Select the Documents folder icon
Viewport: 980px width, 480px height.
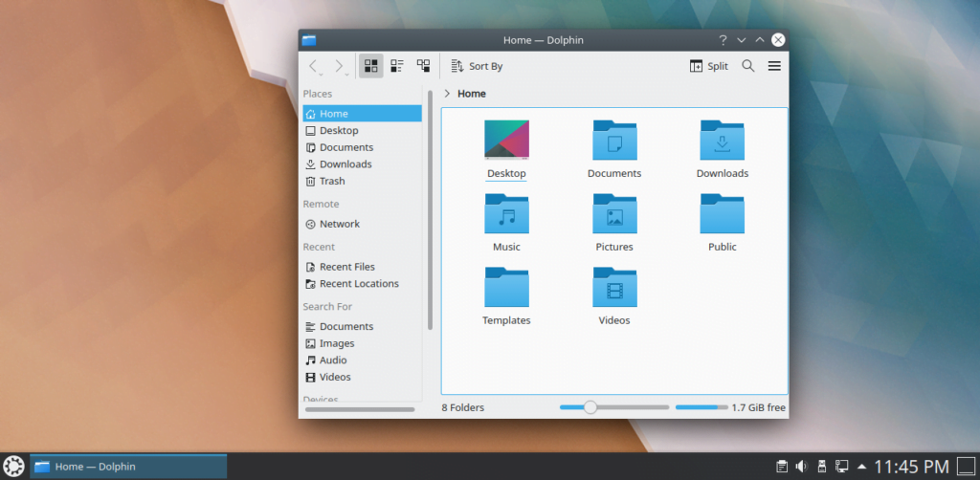point(614,140)
